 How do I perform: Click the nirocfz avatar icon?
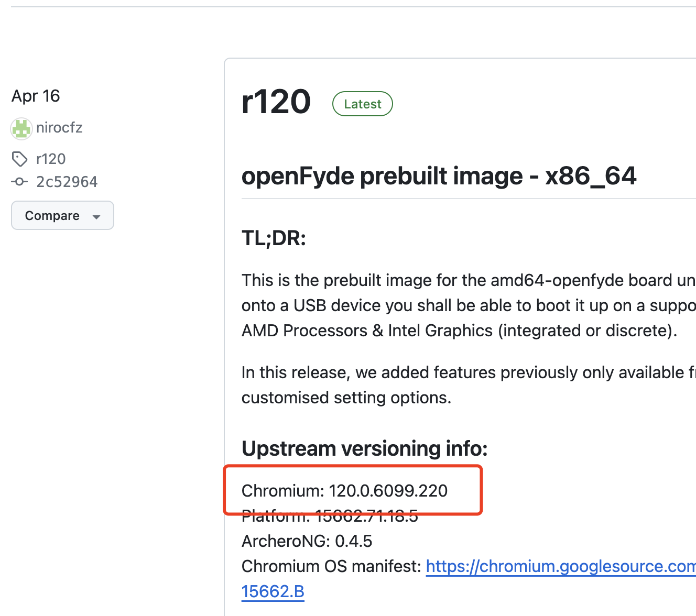click(21, 128)
